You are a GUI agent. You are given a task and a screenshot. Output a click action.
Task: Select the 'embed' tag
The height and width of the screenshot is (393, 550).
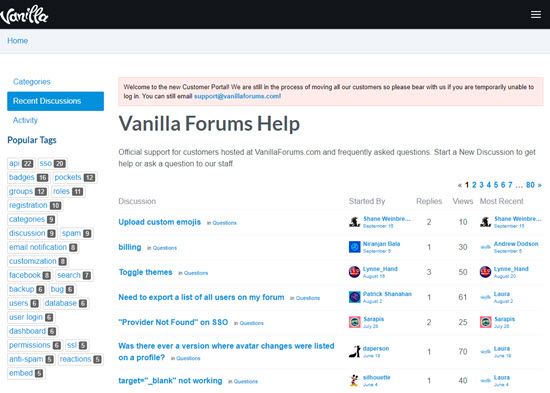pyautogui.click(x=26, y=373)
